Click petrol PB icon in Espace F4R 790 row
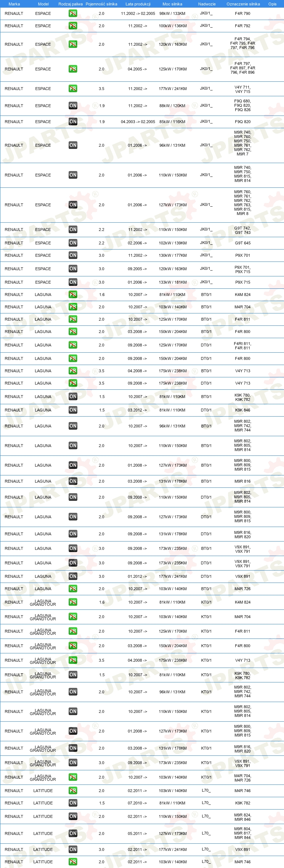The width and height of the screenshot is (284, 868). click(73, 13)
